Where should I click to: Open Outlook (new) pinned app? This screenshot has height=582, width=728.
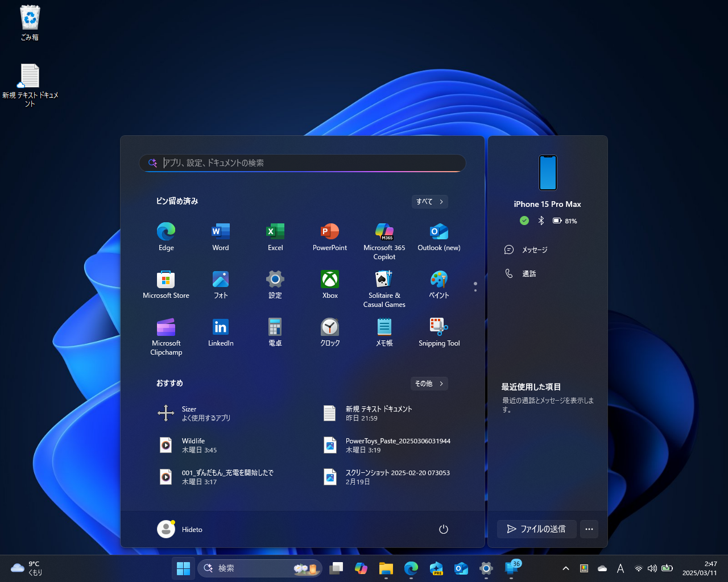(x=439, y=236)
